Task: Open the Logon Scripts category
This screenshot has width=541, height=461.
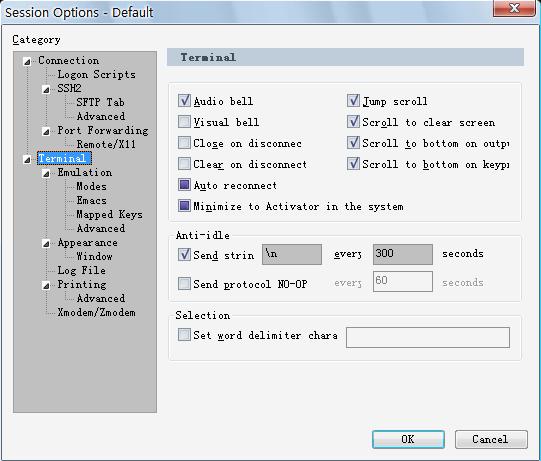Action: point(97,75)
